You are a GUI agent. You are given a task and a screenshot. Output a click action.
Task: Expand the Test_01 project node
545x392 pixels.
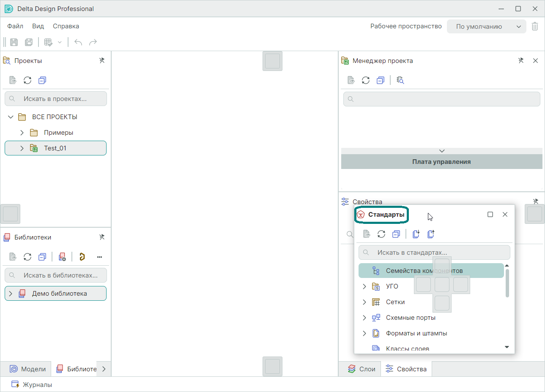click(x=22, y=148)
